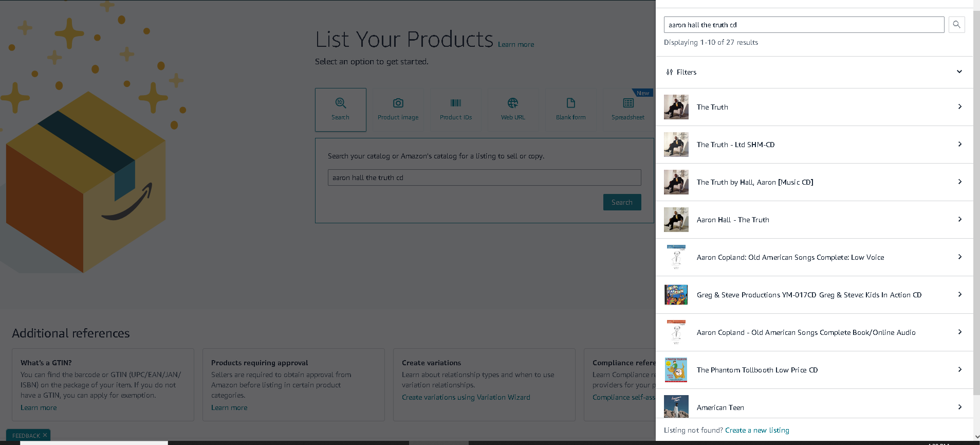Open Aaron Hall - The Truth result arrow
This screenshot has width=980, height=445.
click(959, 220)
